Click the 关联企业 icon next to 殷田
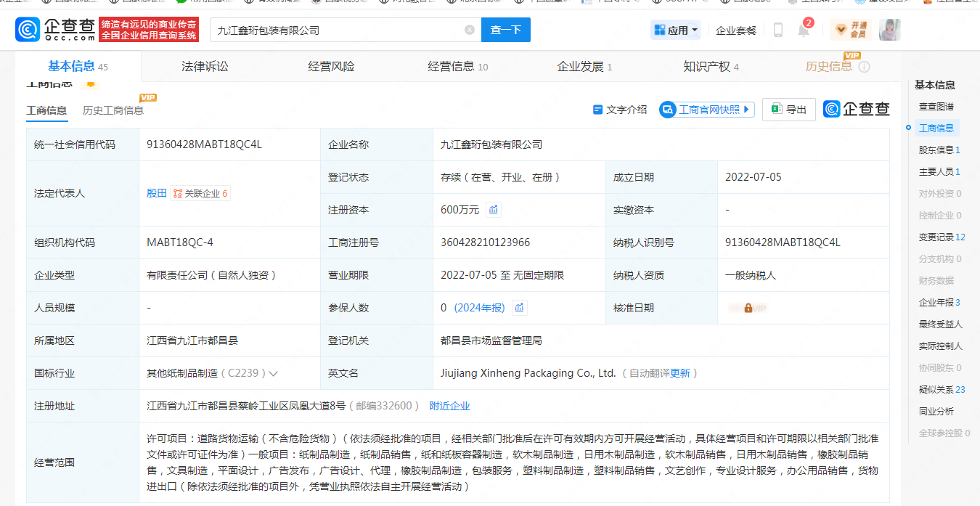This screenshot has height=506, width=980. (176, 194)
